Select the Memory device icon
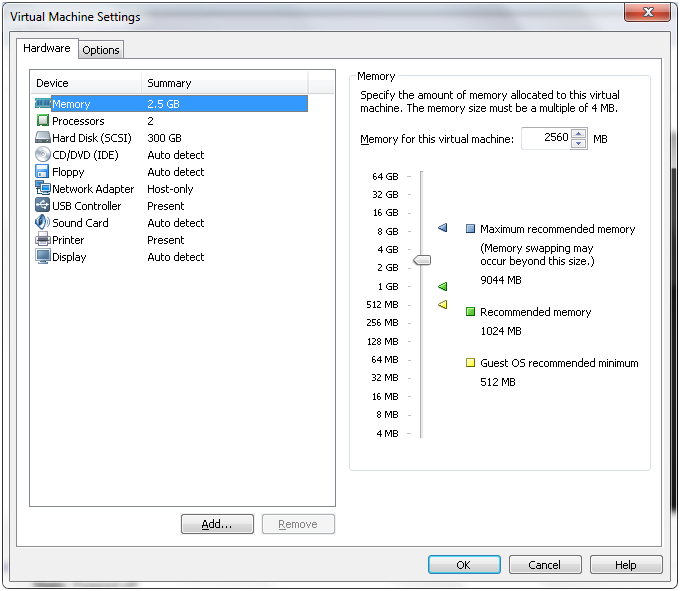The width and height of the screenshot is (680, 591). tap(43, 104)
